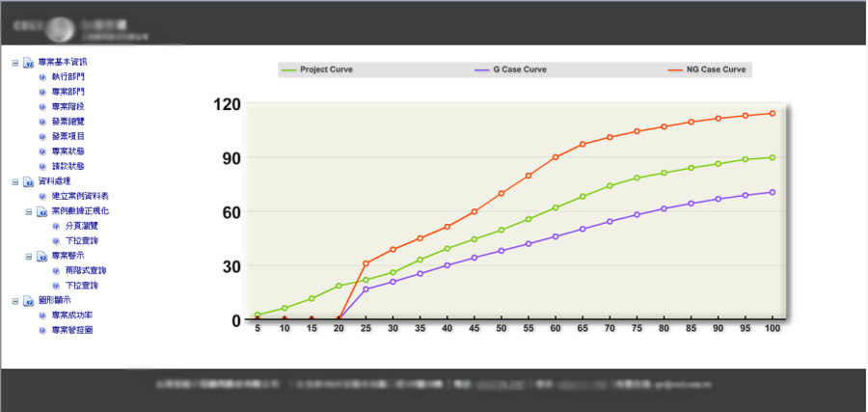
Task: Collapse the 專案警示 subfolder node
Action: pos(29,256)
